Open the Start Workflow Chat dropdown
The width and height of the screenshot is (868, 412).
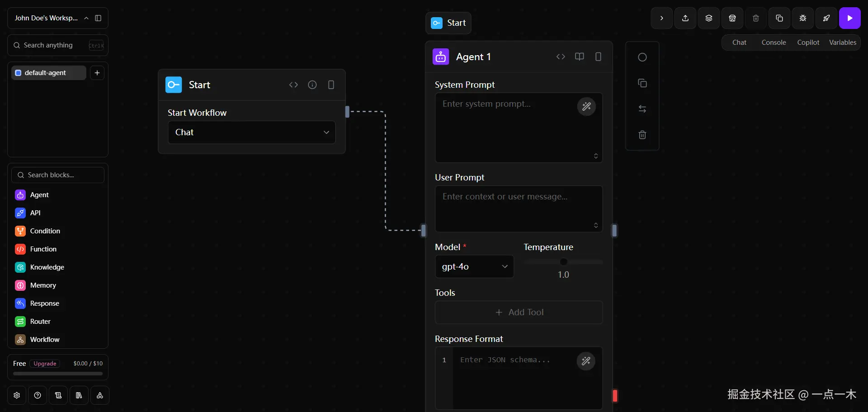[x=251, y=133]
